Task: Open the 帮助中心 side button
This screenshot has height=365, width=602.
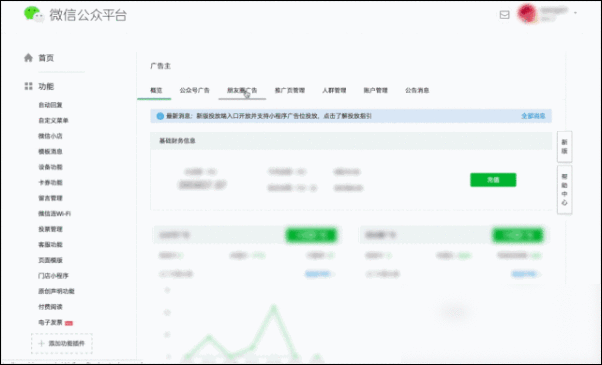Action: tap(564, 190)
